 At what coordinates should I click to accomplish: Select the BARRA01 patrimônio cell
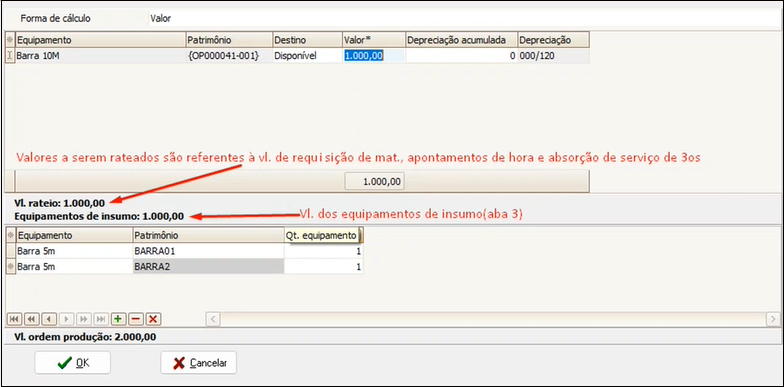[x=208, y=251]
